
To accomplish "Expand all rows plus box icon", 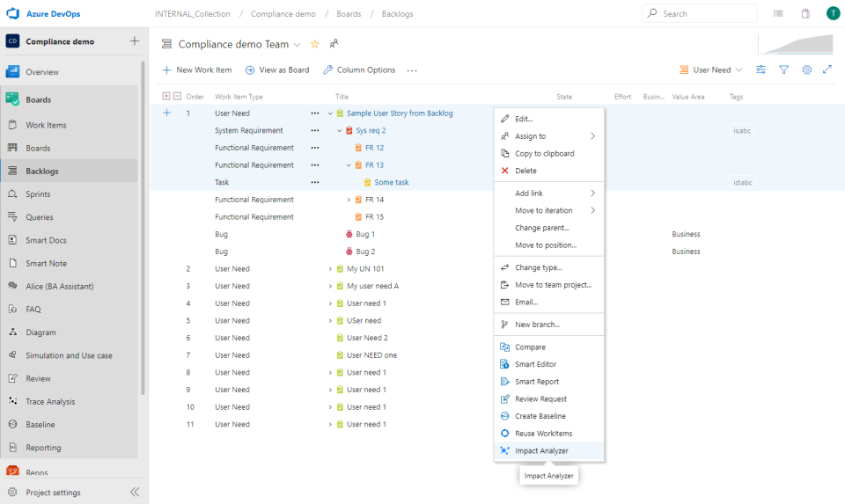I will pyautogui.click(x=166, y=97).
